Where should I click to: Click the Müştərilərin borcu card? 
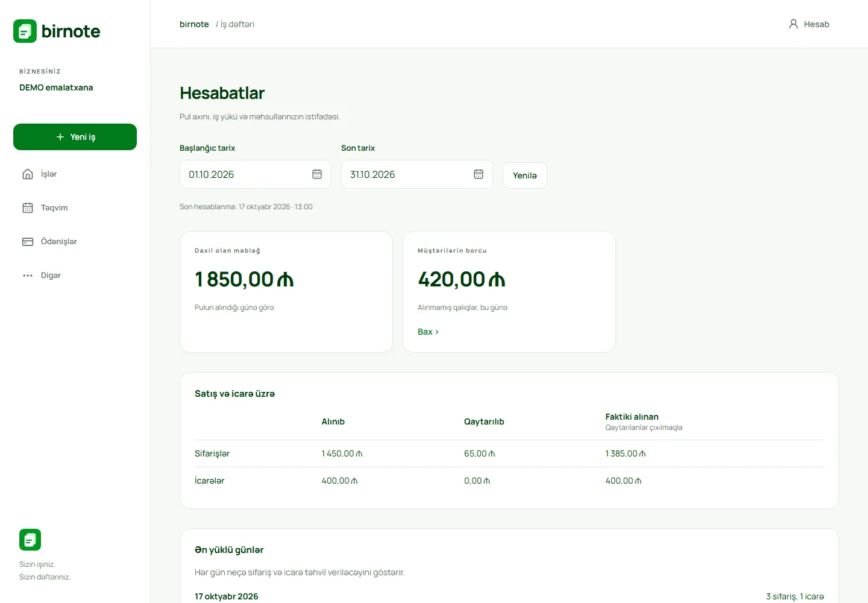pos(509,292)
